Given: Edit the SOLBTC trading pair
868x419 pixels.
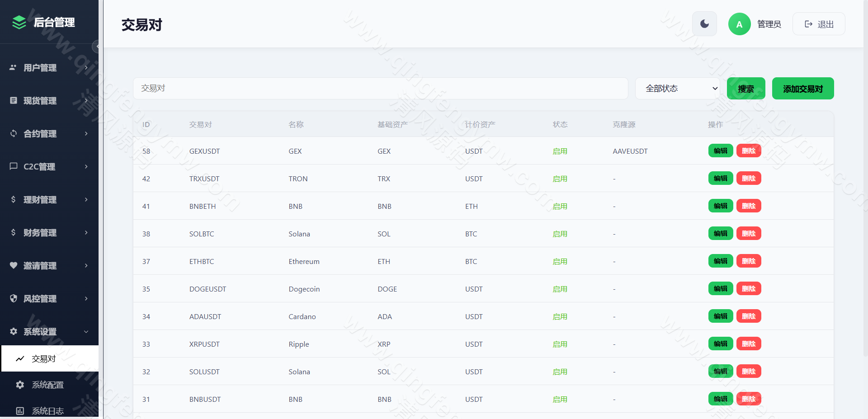Looking at the screenshot, I should pyautogui.click(x=721, y=233).
